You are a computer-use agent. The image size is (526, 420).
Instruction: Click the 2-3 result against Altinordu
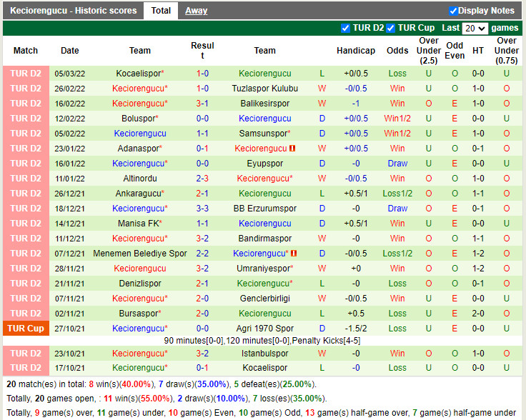coord(202,179)
